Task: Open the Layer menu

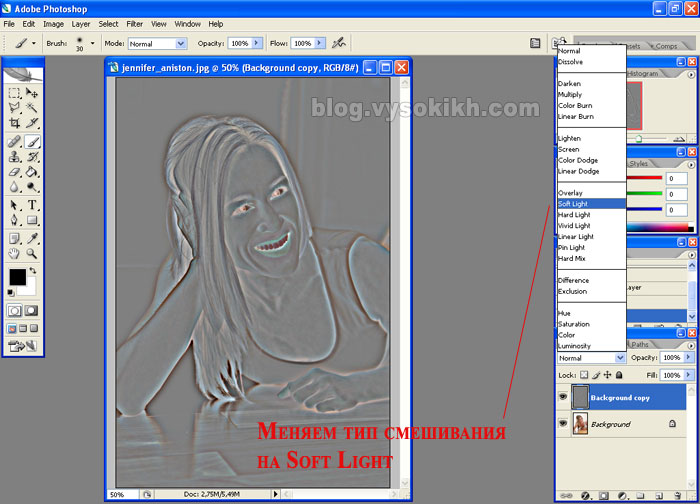Action: click(x=81, y=24)
